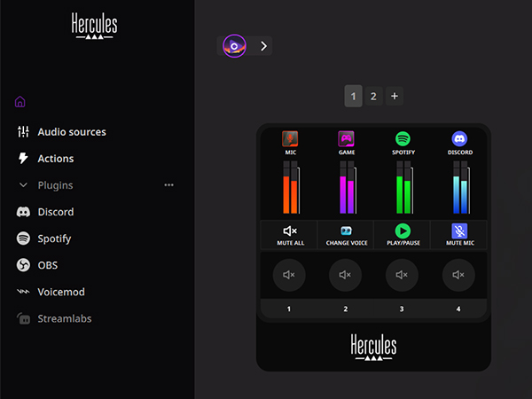Open the device profile avatar icon
The width and height of the screenshot is (532, 399).
(x=234, y=46)
